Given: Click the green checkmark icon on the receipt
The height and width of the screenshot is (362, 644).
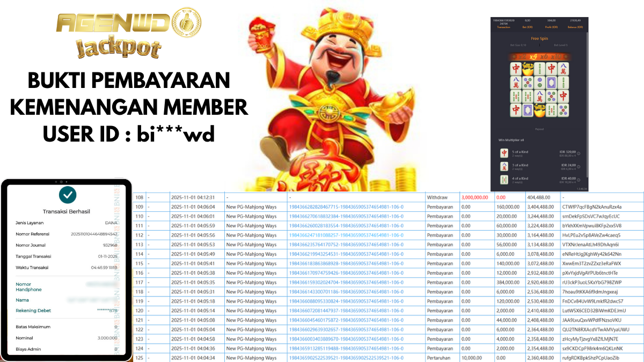Looking at the screenshot, I should pos(68,194).
